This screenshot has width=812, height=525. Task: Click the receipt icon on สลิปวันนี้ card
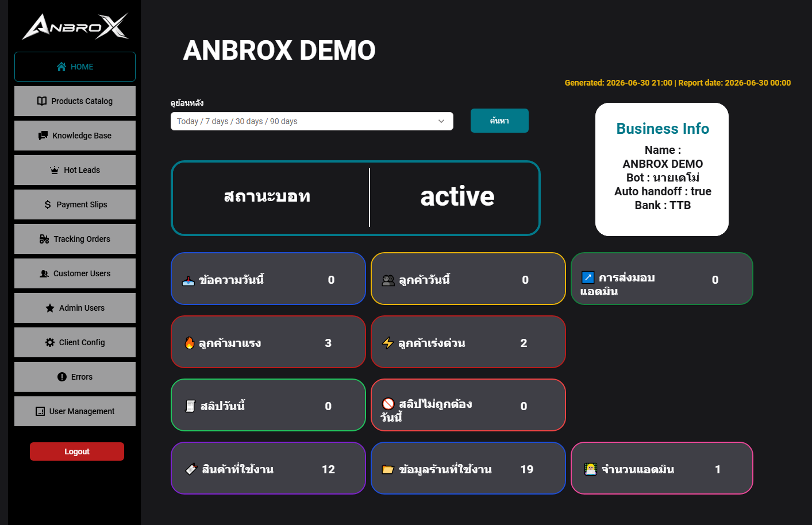click(190, 406)
